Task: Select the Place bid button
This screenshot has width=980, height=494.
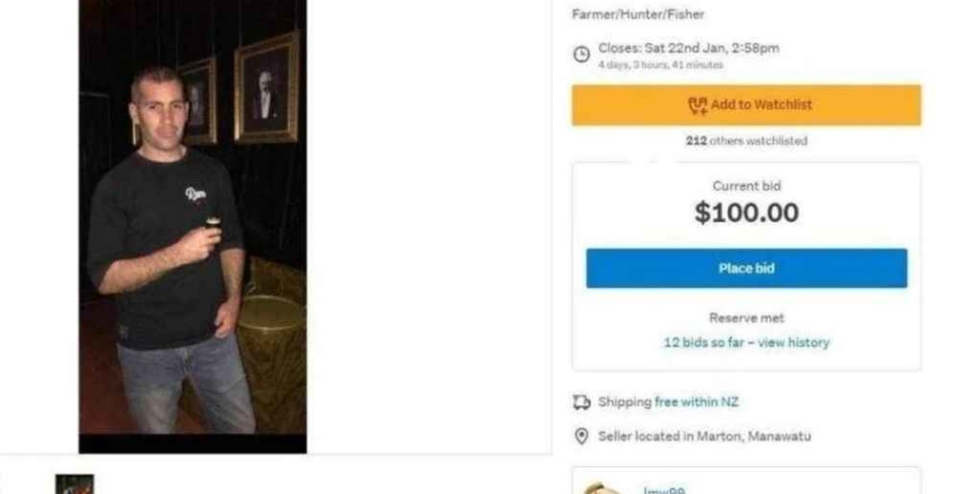Action: coord(746,268)
